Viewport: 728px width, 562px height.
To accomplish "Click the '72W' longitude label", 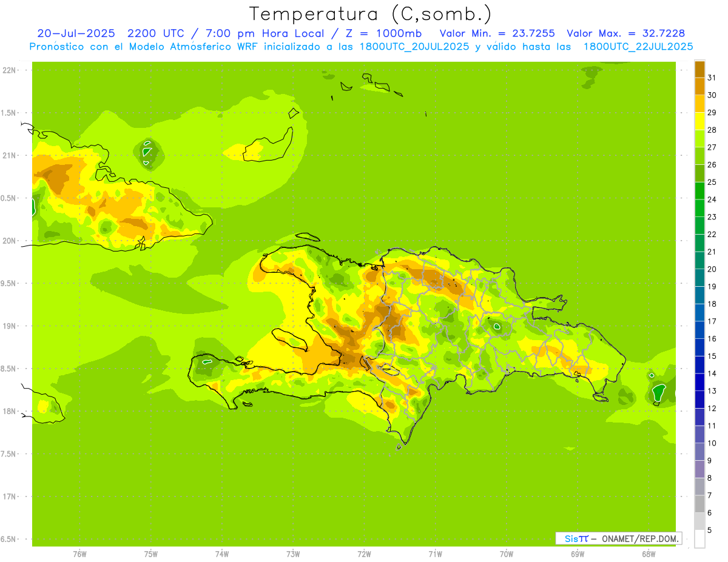I will [x=364, y=554].
